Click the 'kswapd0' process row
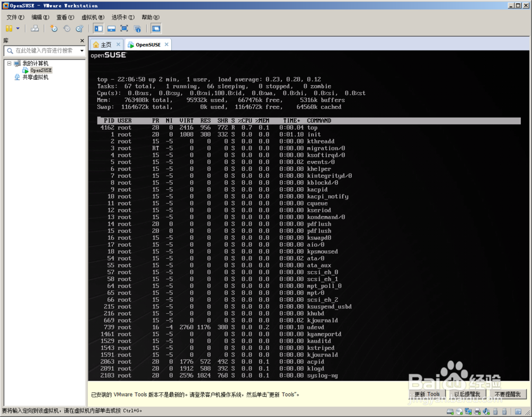 coord(215,238)
